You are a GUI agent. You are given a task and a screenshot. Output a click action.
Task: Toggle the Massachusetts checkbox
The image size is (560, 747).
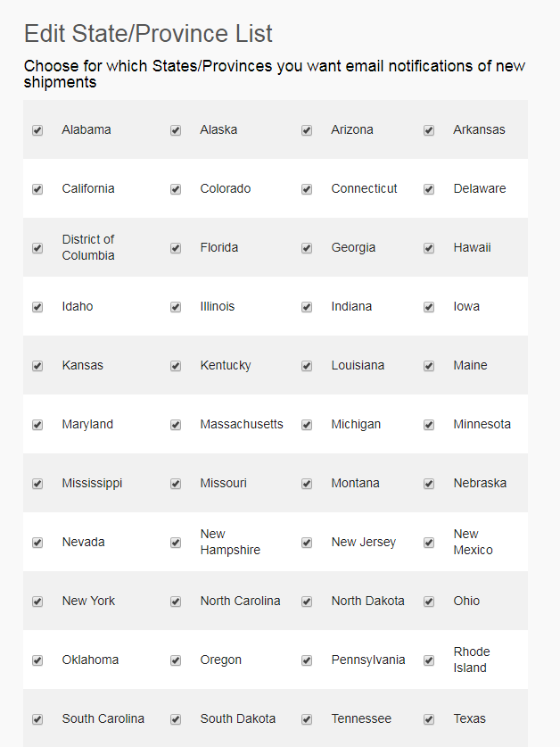(176, 425)
